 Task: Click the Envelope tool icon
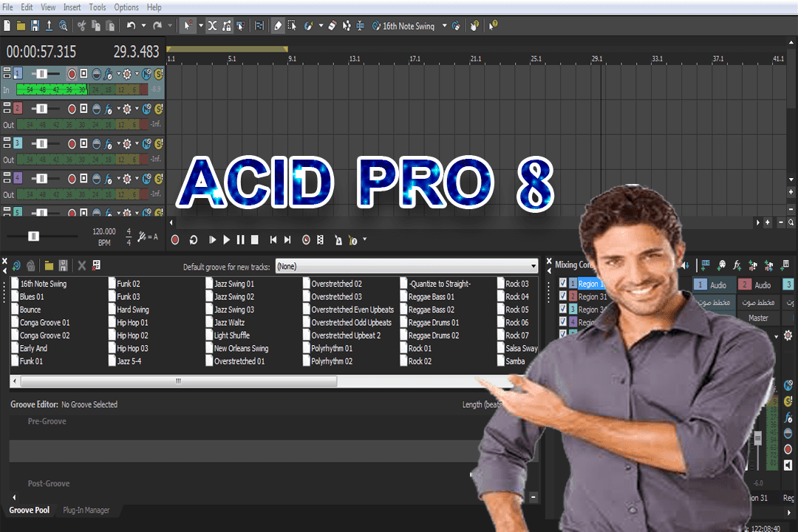(x=347, y=24)
